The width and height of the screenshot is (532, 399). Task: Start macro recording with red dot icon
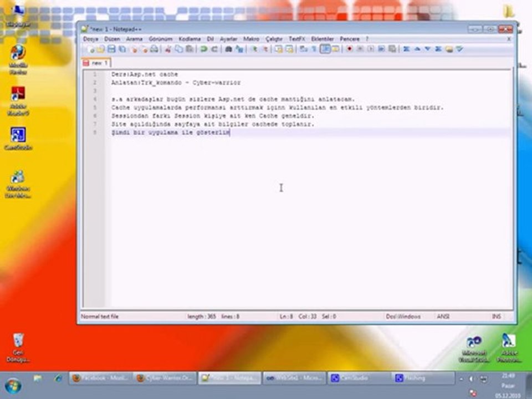349,49
